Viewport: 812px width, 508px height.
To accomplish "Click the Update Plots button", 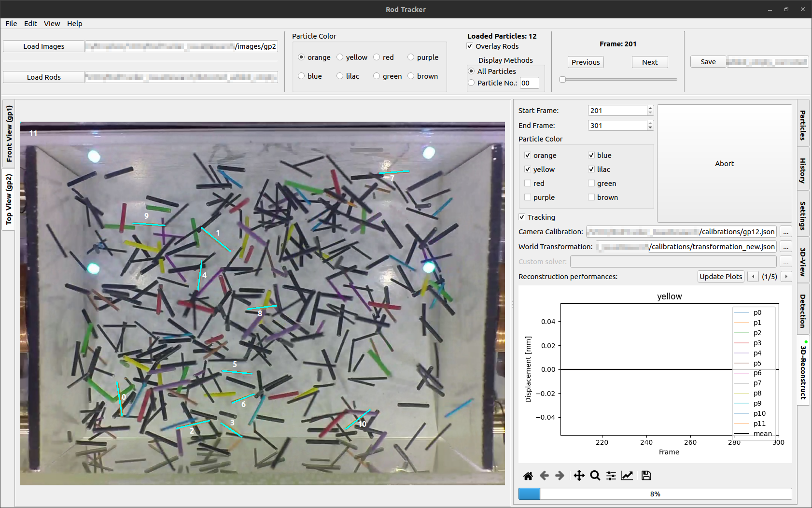I will (721, 277).
